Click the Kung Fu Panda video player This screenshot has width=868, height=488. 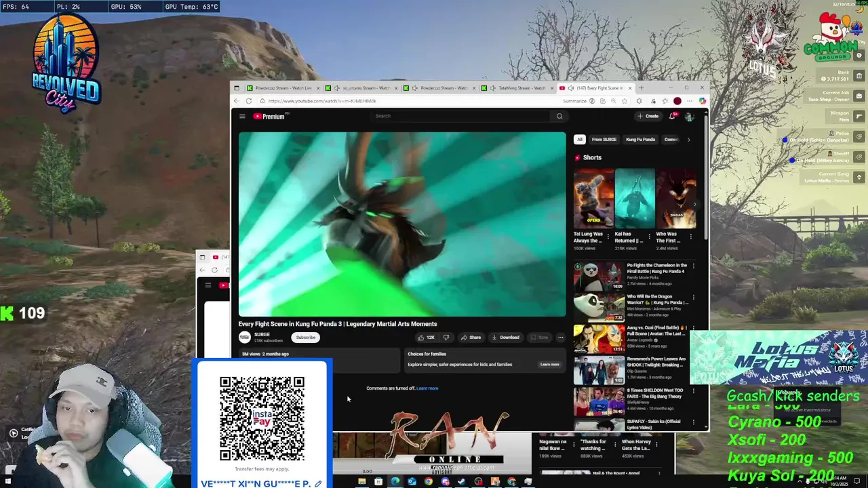pos(402,224)
